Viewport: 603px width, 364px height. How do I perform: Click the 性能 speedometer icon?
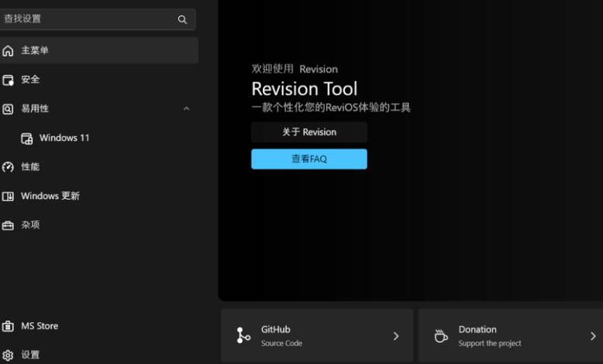tap(8, 167)
